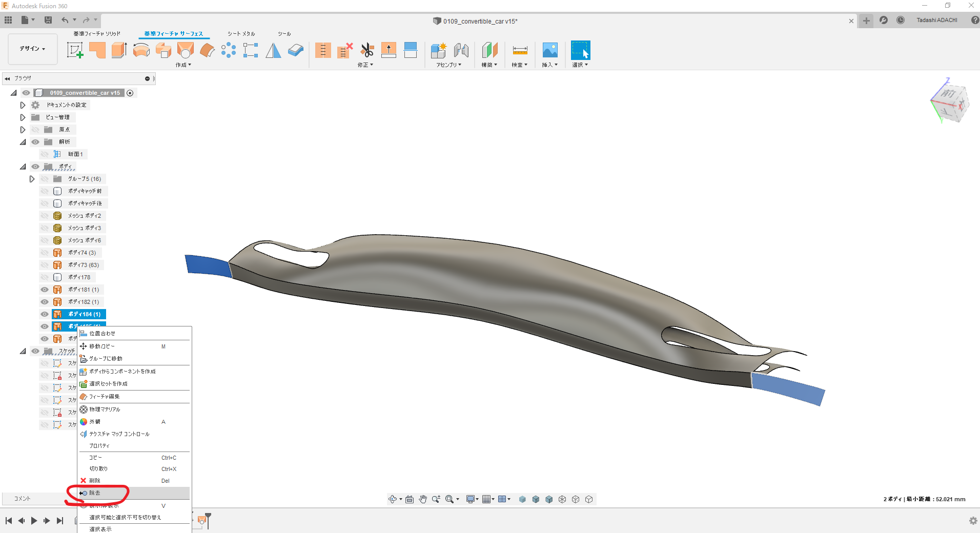The height and width of the screenshot is (533, 980).
Task: Click the Insert image icon
Action: coord(550,50)
